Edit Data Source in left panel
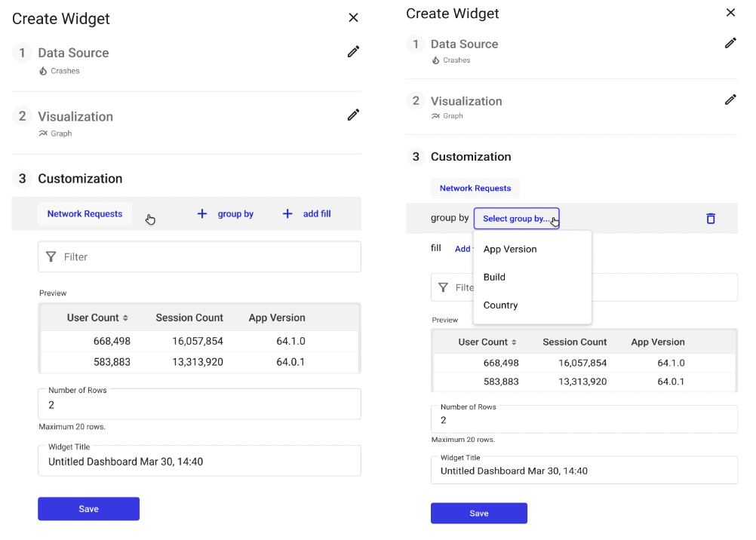This screenshot has height=540, width=756. pos(353,51)
